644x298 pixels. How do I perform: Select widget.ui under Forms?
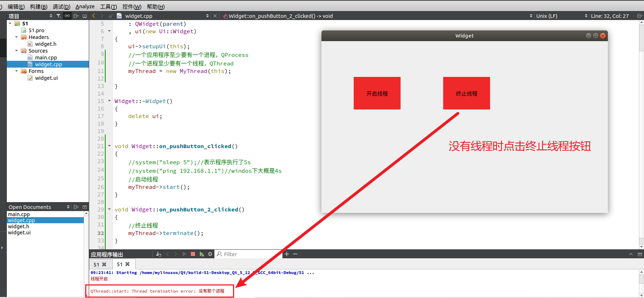(x=46, y=78)
